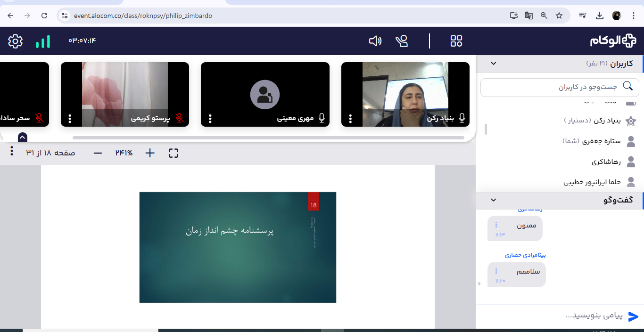Check the green connection signal bars
The height and width of the screenshot is (332, 644).
pos(43,42)
